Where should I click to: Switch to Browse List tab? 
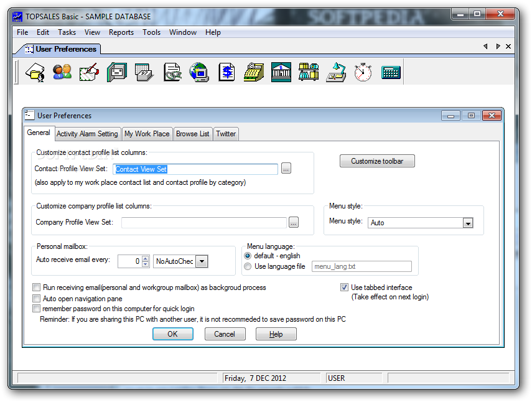pyautogui.click(x=193, y=134)
